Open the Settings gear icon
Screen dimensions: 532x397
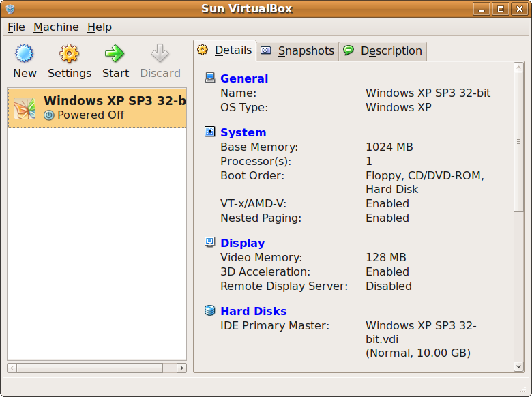pyautogui.click(x=69, y=54)
